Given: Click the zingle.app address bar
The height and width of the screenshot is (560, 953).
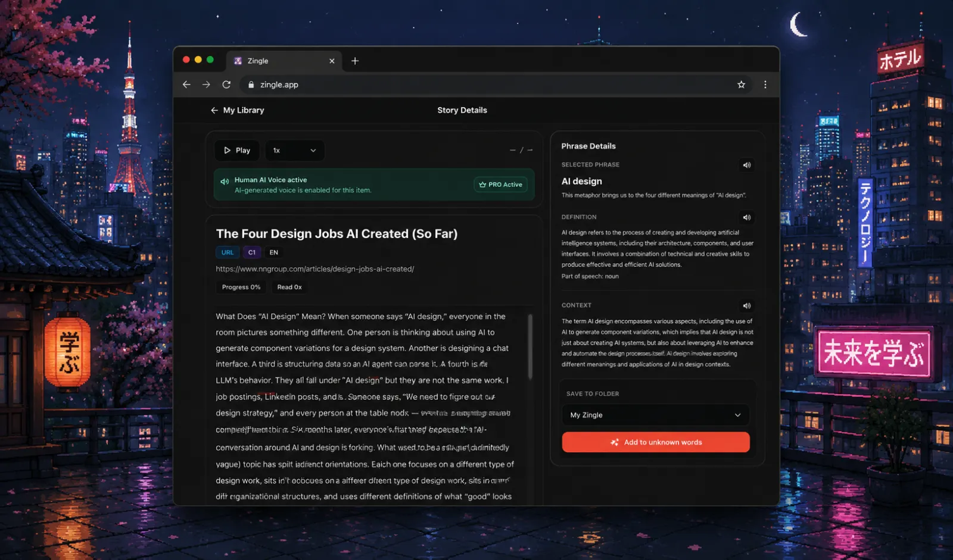Looking at the screenshot, I should point(496,85).
